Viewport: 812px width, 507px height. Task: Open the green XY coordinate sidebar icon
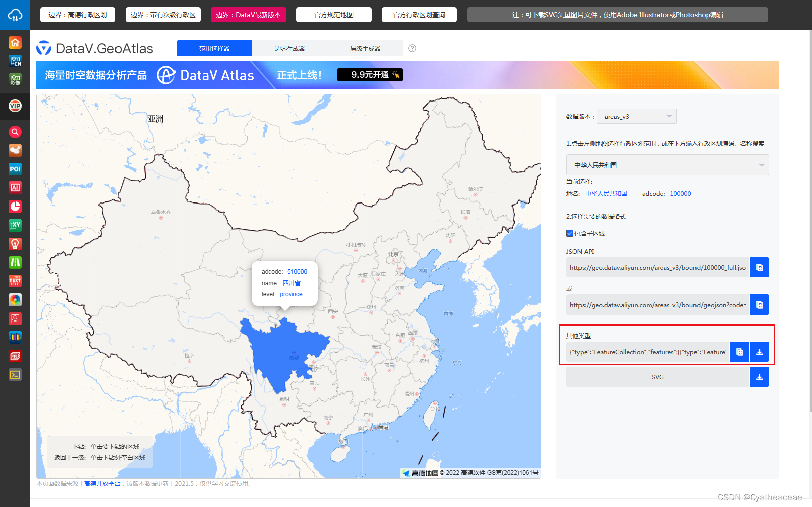click(15, 225)
